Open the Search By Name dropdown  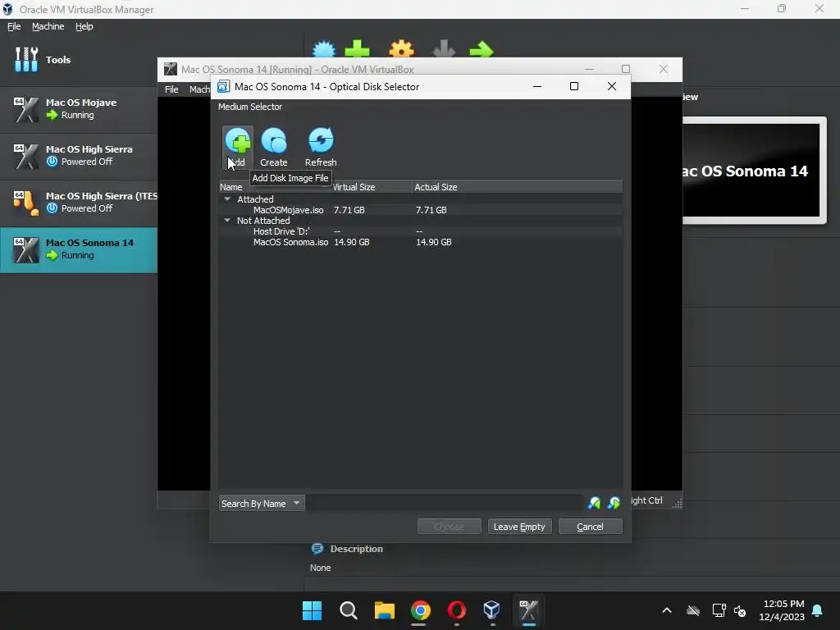[262, 503]
